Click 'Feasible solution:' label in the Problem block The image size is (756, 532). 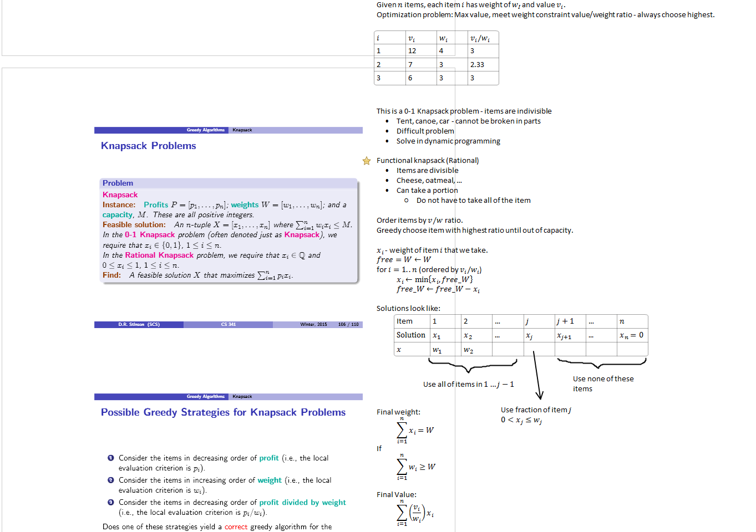(134, 224)
